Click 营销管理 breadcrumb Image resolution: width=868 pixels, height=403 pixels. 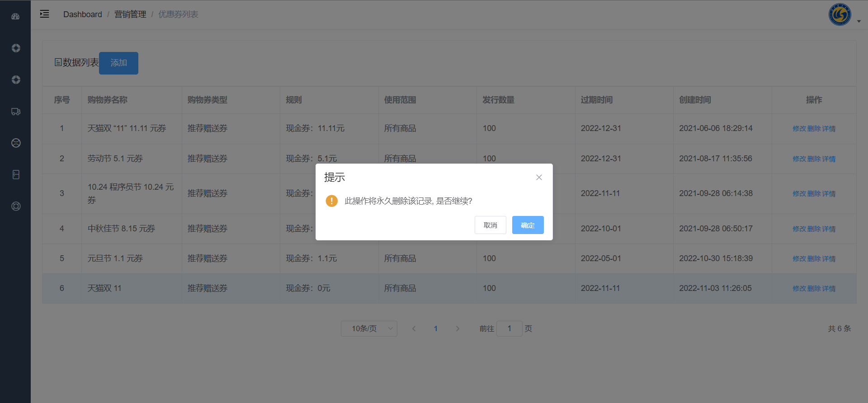[130, 14]
